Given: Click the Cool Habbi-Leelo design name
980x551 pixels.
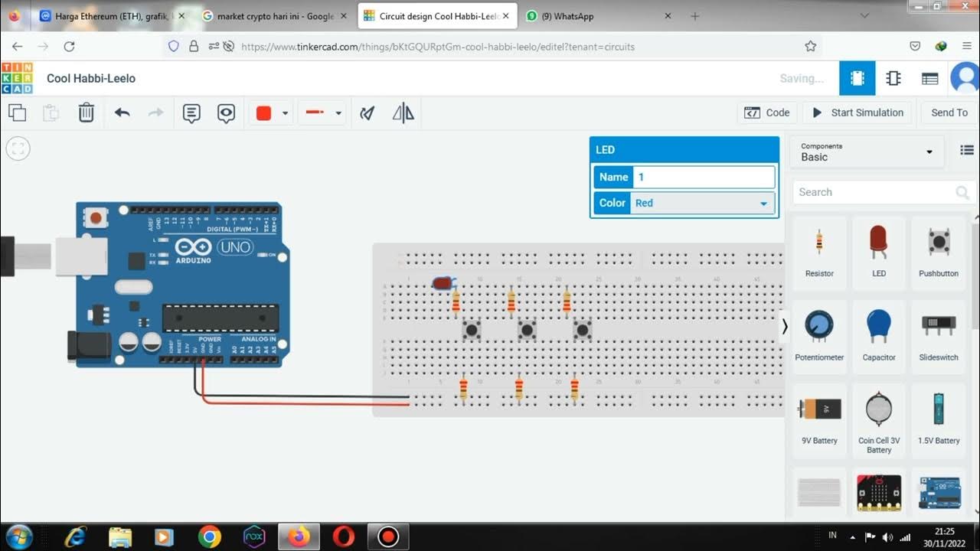Looking at the screenshot, I should 91,78.
